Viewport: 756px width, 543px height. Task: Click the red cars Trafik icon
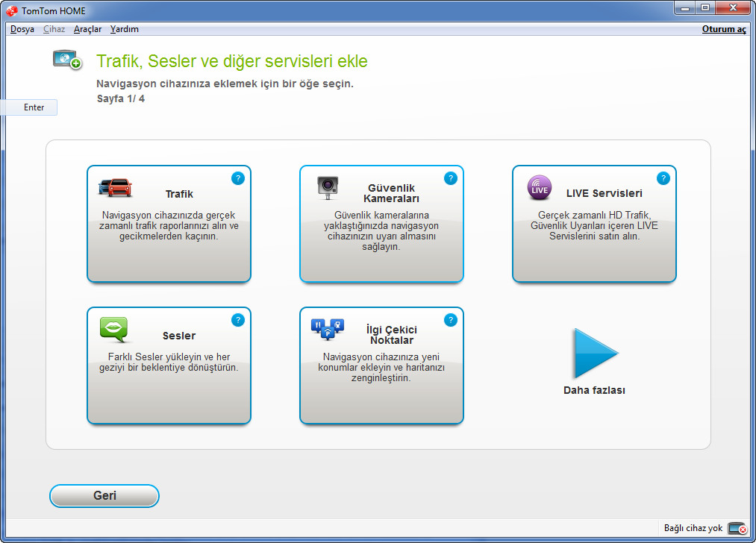(x=115, y=187)
